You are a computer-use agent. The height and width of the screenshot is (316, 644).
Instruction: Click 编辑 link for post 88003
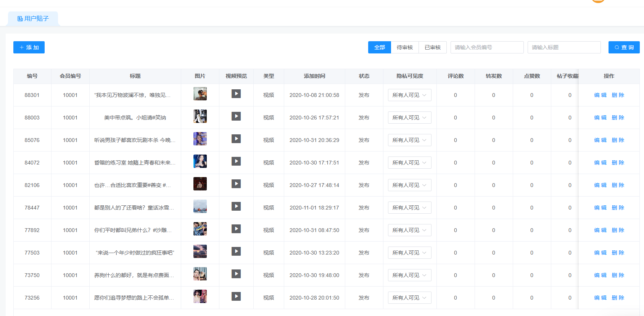click(x=600, y=118)
